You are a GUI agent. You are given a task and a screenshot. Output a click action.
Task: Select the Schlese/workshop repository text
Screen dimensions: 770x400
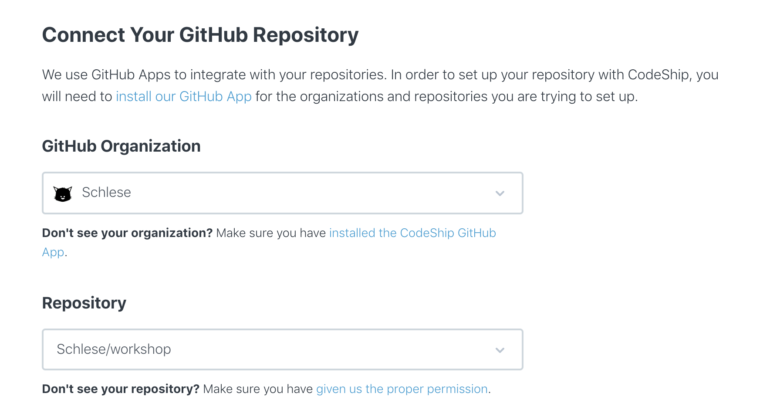tap(114, 349)
